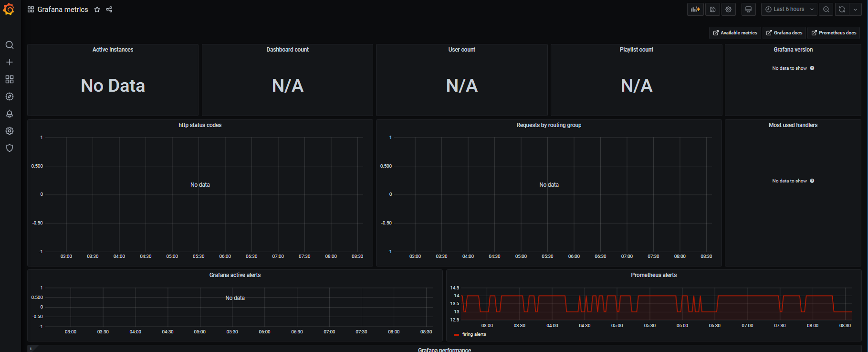Save the dashboard using the save icon

coord(712,10)
